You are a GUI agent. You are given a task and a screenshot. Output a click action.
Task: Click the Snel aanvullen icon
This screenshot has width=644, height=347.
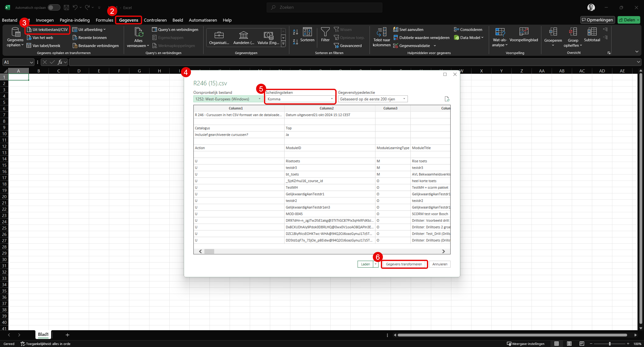396,30
